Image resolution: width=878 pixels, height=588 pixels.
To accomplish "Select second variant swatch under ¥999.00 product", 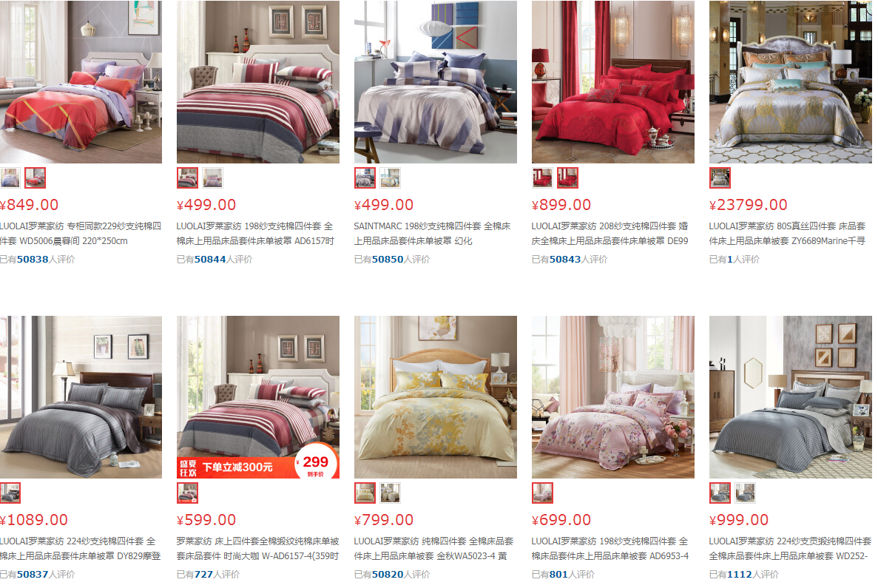I will (746, 493).
